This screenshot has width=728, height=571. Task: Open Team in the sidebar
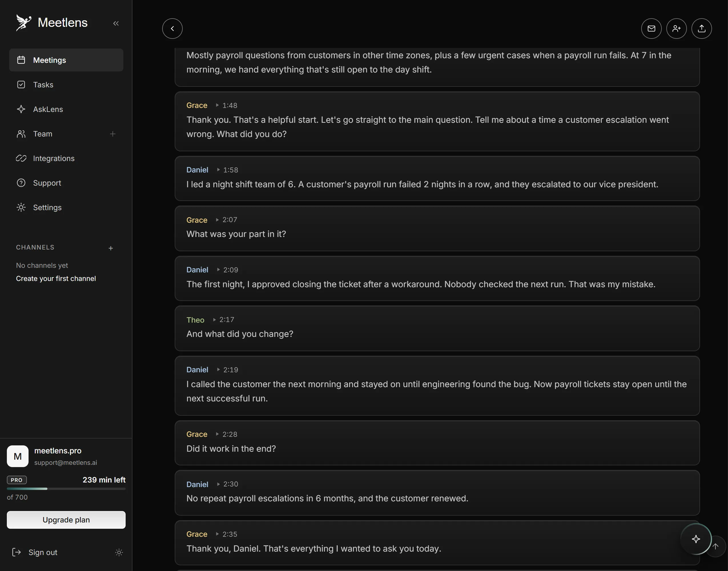pyautogui.click(x=66, y=134)
